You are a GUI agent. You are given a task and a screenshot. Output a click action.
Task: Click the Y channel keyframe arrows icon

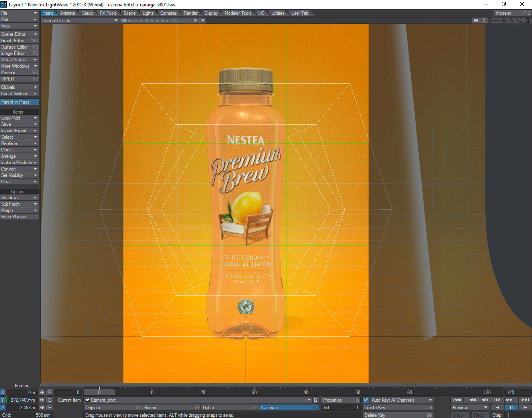pos(42,400)
